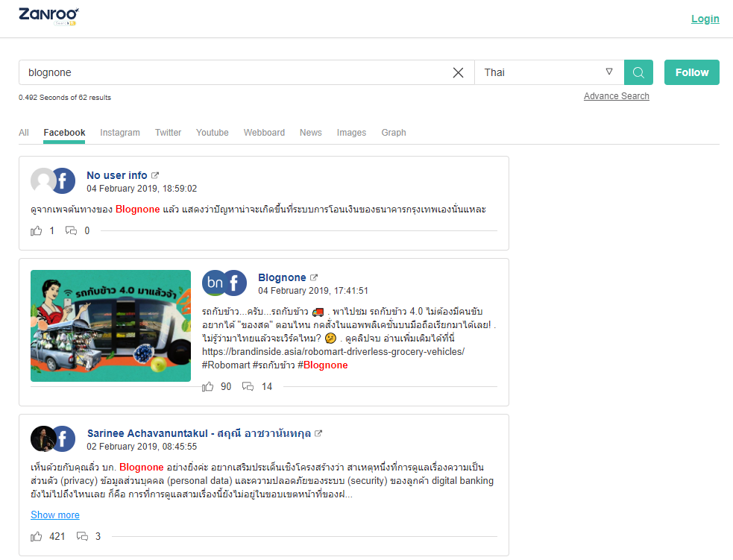
Task: Click like icon on No user info post
Action: coord(37,231)
